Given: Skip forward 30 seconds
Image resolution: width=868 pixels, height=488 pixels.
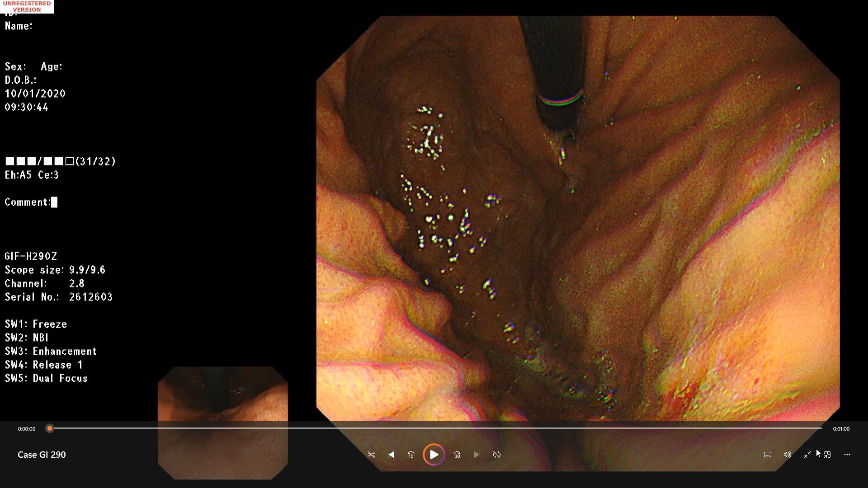Looking at the screenshot, I should [457, 455].
